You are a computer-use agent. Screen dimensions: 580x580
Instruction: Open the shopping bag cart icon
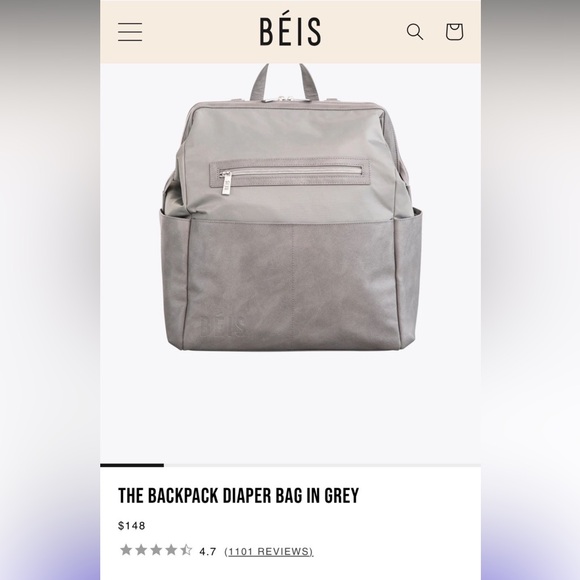coord(454,32)
